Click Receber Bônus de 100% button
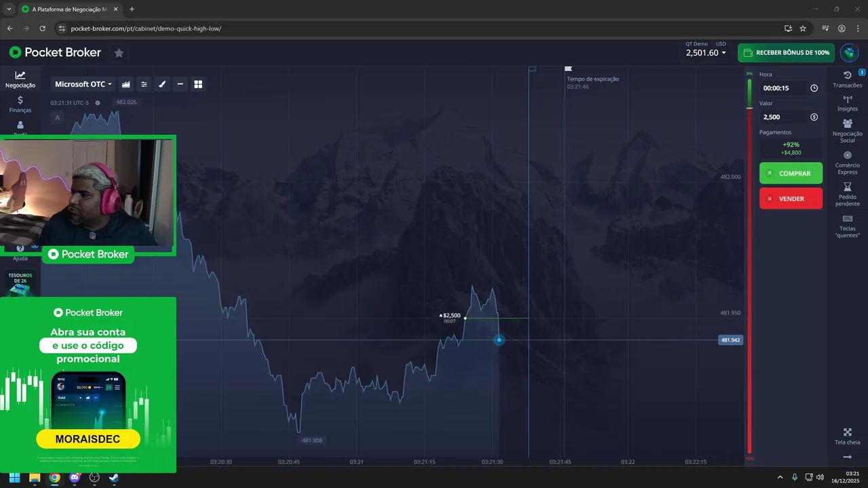This screenshot has width=868, height=488. pyautogui.click(x=786, y=53)
